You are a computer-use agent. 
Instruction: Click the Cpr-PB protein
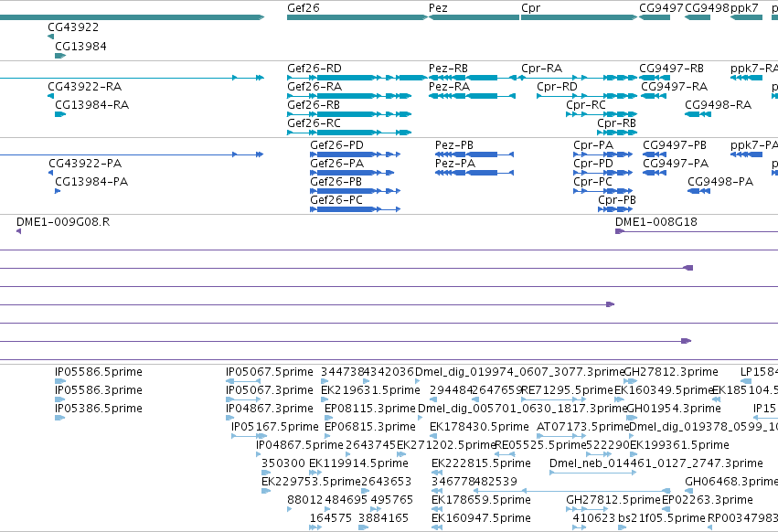pos(615,209)
